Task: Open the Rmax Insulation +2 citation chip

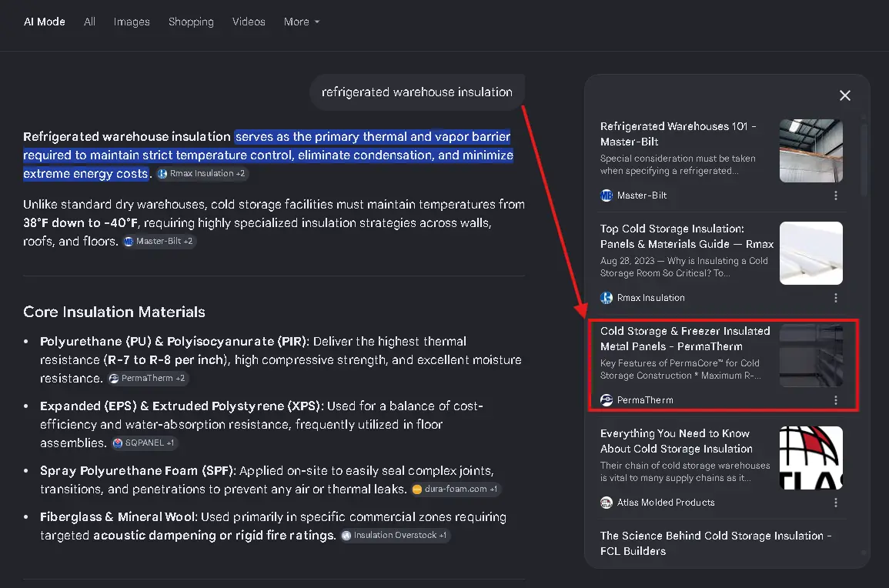Action: click(x=202, y=173)
